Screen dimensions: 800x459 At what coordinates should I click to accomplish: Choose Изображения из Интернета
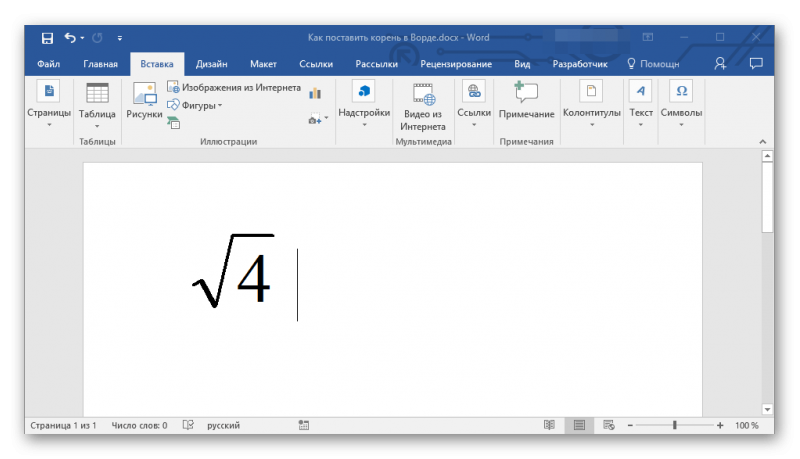click(234, 88)
